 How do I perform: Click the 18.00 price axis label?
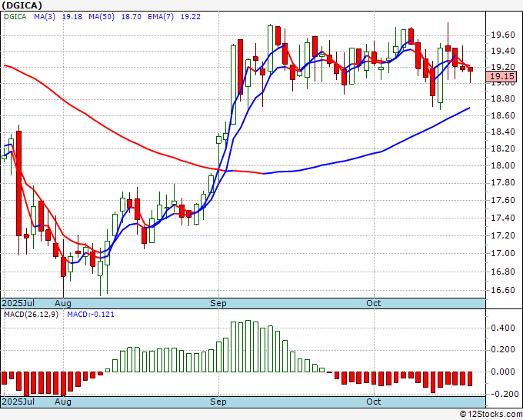(501, 165)
